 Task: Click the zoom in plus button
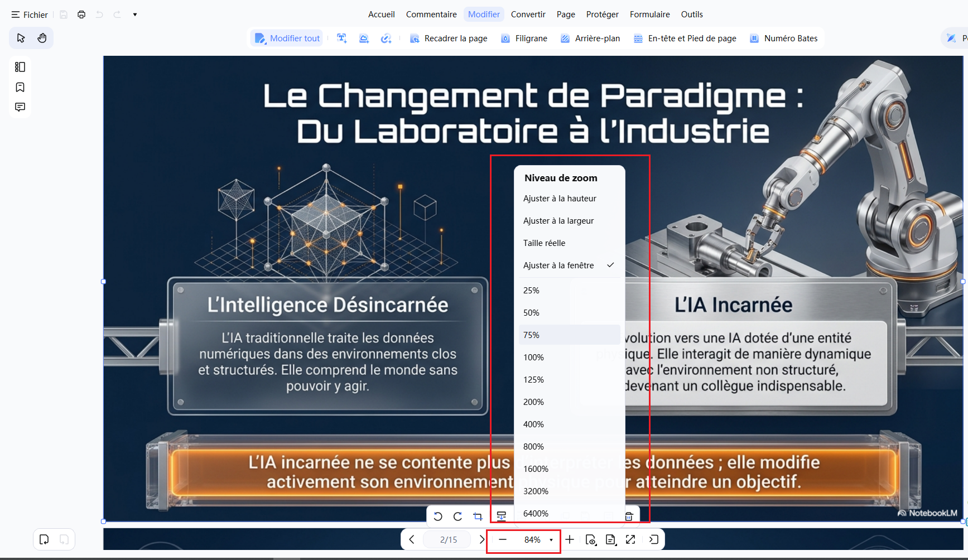570,539
